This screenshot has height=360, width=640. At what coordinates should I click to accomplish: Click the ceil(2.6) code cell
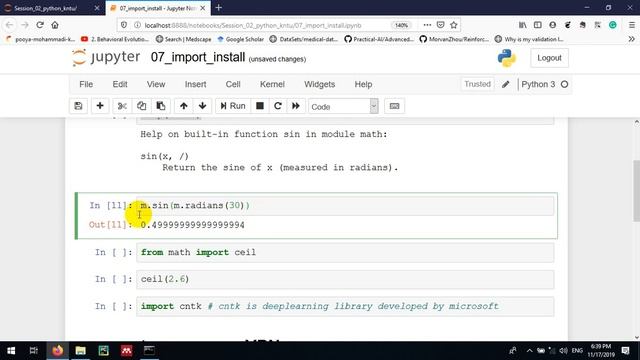point(345,279)
